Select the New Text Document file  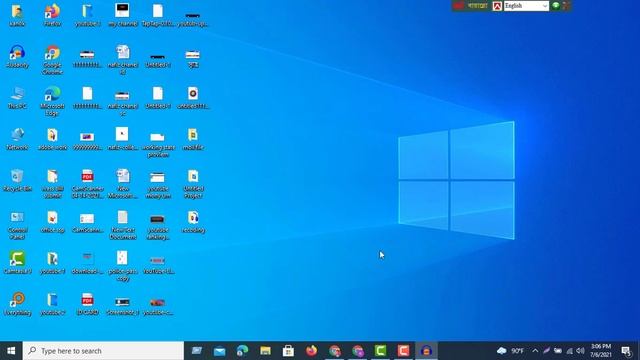click(122, 225)
